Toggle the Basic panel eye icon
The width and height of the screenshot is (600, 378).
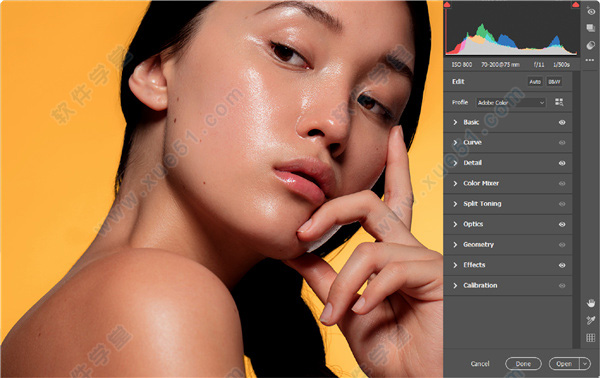(562, 122)
